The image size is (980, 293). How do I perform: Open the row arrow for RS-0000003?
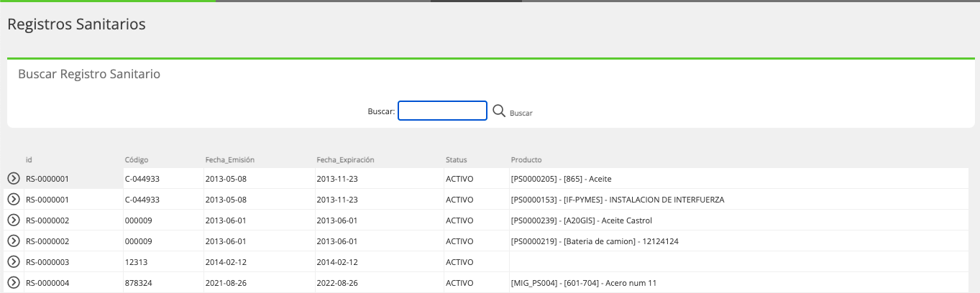coord(13,261)
